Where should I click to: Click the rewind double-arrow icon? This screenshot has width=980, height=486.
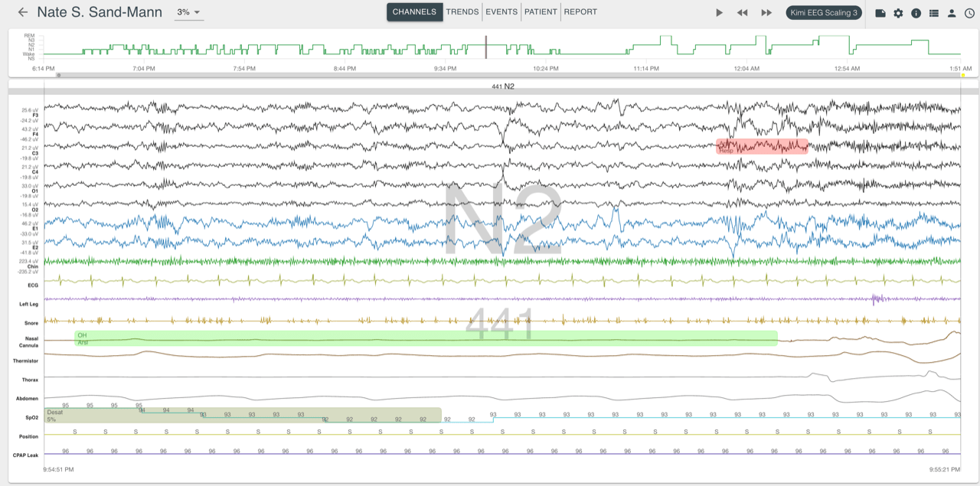pyautogui.click(x=742, y=13)
